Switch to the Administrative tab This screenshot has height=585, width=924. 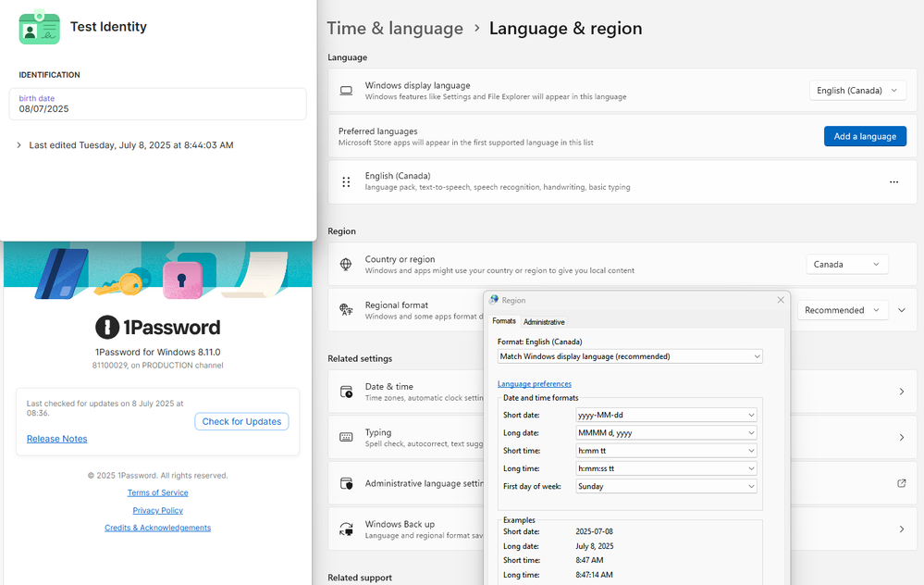[x=544, y=322]
